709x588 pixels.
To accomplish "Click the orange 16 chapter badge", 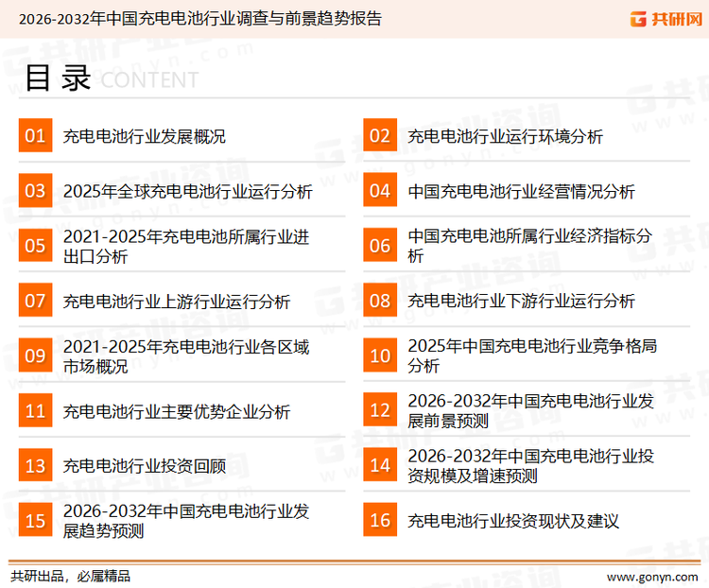I will [380, 520].
